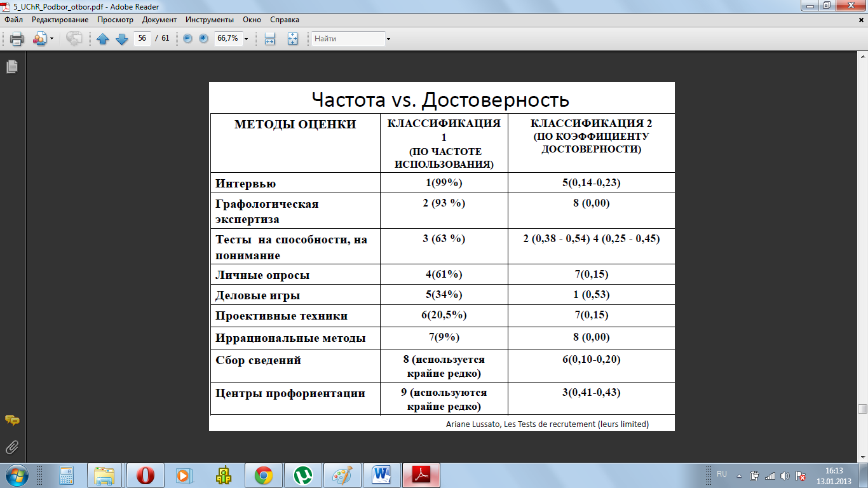Click the page number field showing 56
The height and width of the screenshot is (488, 868).
142,38
